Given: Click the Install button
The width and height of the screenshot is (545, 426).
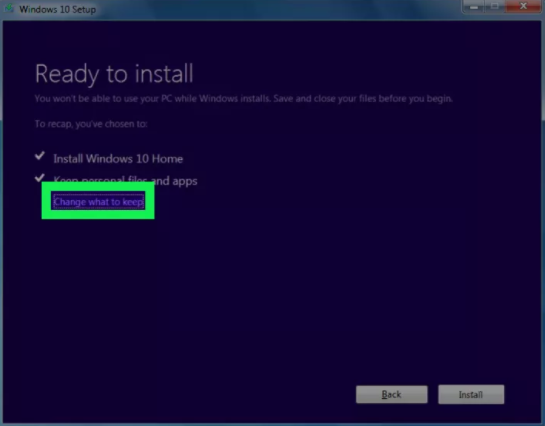Looking at the screenshot, I should click(x=471, y=394).
